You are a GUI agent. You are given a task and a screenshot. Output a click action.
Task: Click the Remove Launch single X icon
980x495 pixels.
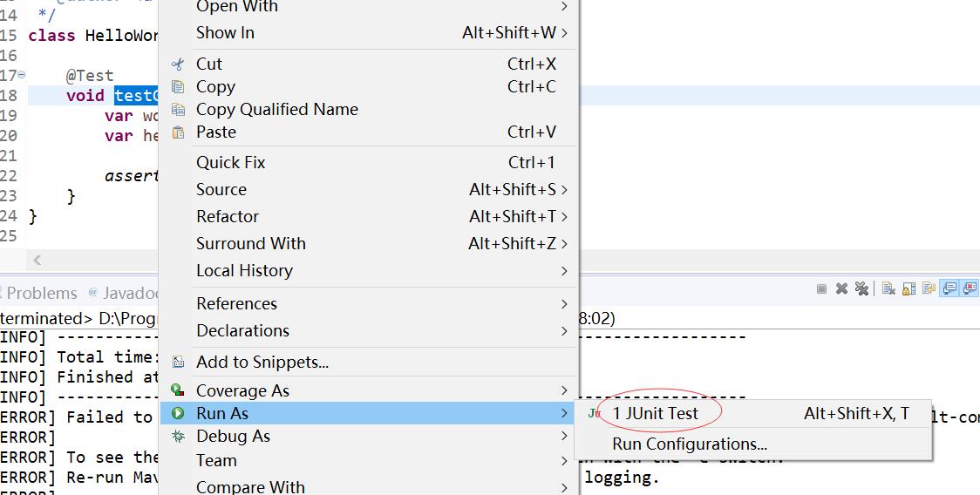pos(842,288)
